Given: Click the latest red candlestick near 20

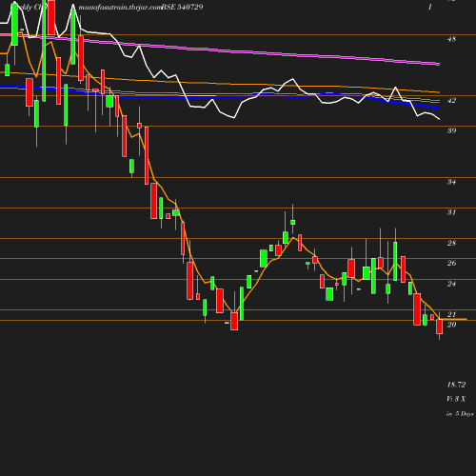Looking at the screenshot, I should (439, 327).
